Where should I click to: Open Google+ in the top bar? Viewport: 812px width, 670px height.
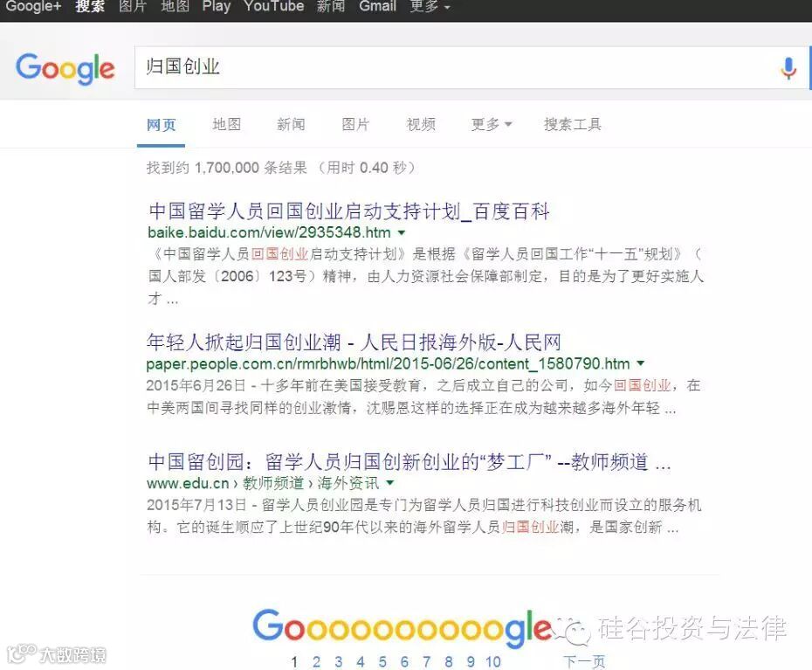click(33, 7)
